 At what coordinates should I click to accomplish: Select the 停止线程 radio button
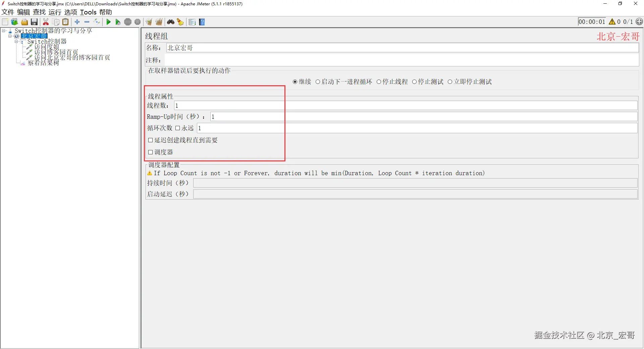point(379,82)
